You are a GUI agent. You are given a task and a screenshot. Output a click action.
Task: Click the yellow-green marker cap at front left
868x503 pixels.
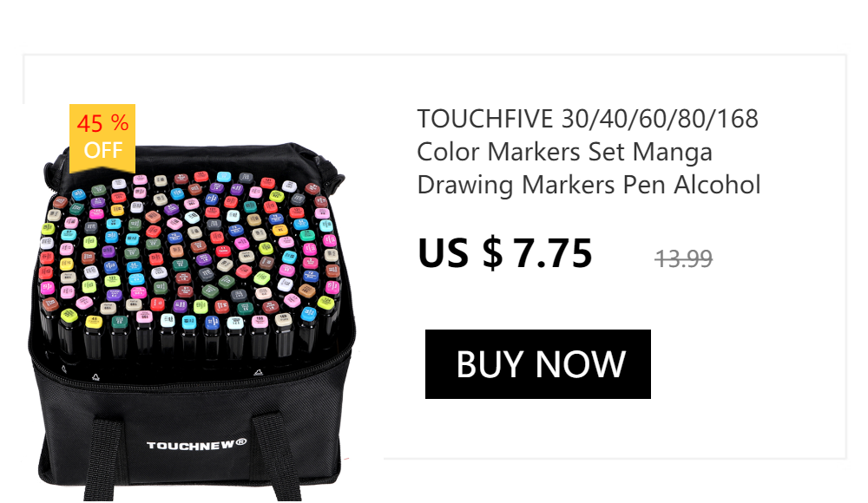click(x=69, y=316)
